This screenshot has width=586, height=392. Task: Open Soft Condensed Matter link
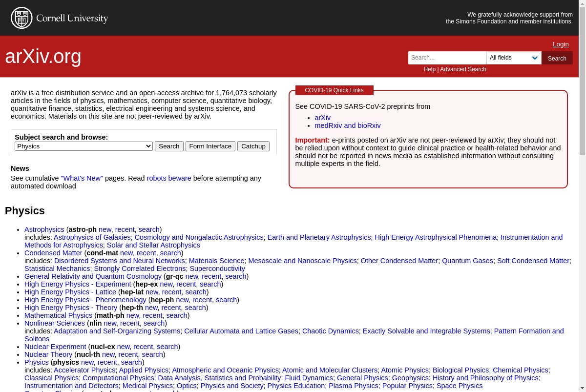tap(533, 261)
